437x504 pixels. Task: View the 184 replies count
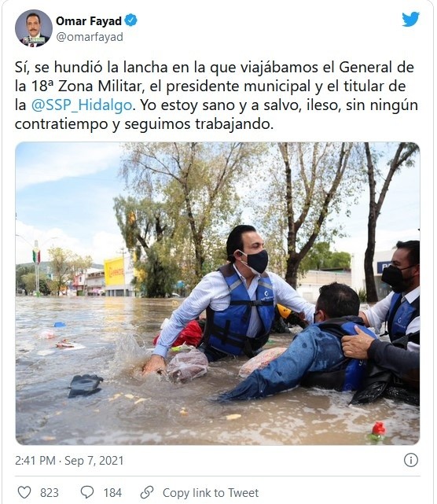tap(112, 492)
